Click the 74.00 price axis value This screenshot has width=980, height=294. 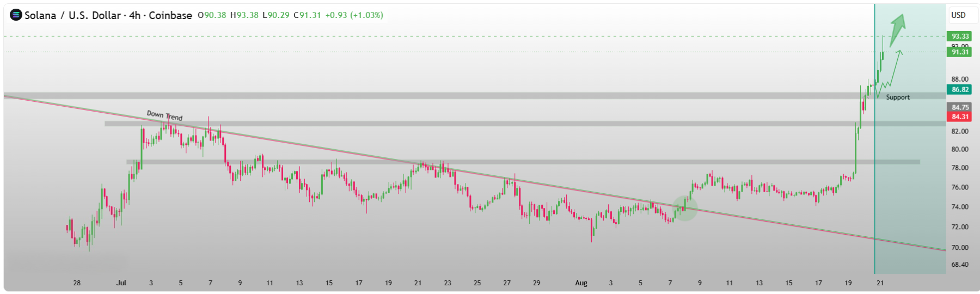960,207
